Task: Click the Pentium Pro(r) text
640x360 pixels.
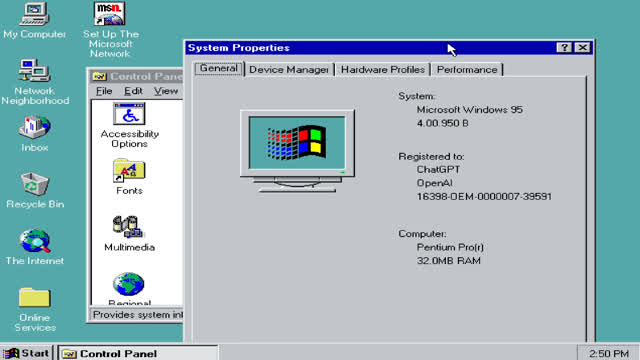Action: (450, 247)
